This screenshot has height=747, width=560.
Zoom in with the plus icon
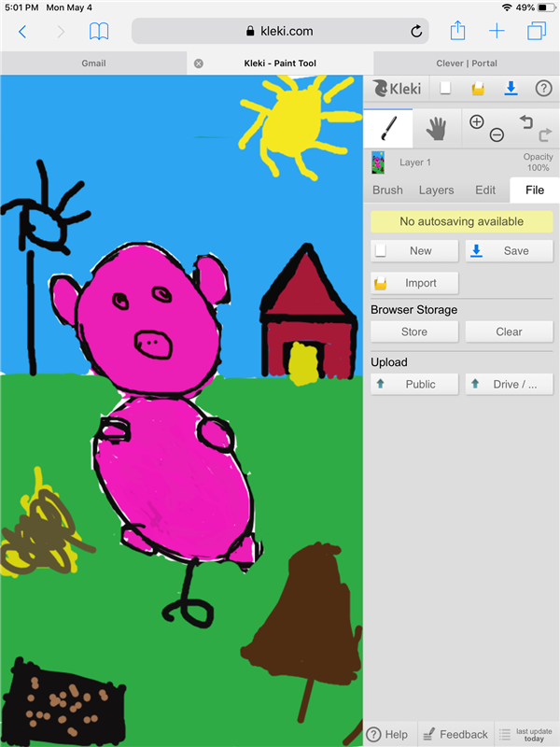click(477, 122)
